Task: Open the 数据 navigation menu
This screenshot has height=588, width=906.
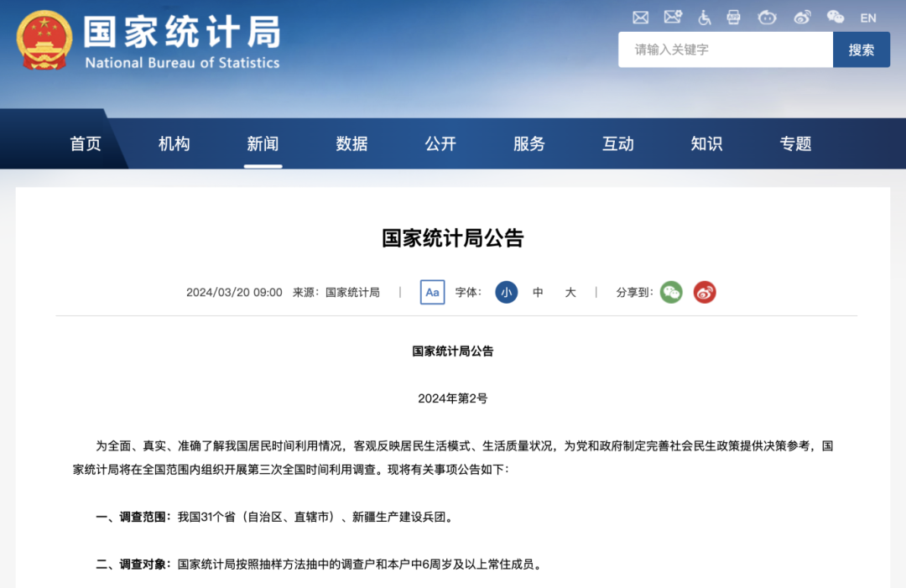Action: [351, 144]
